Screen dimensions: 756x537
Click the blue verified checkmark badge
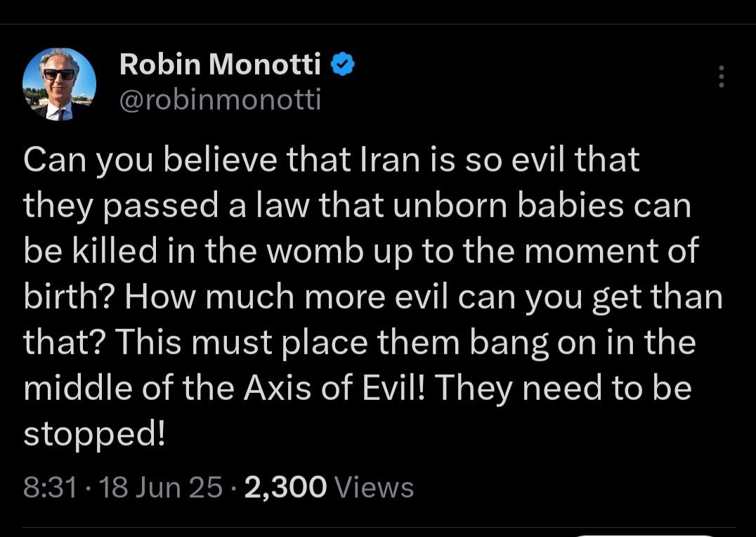[343, 65]
